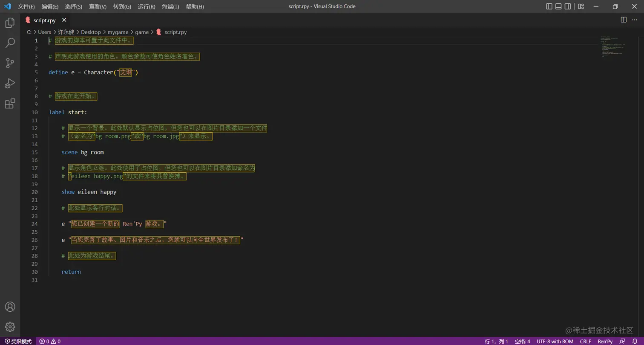644x345 pixels.
Task: Open the Manage gear menu
Action: click(10, 327)
